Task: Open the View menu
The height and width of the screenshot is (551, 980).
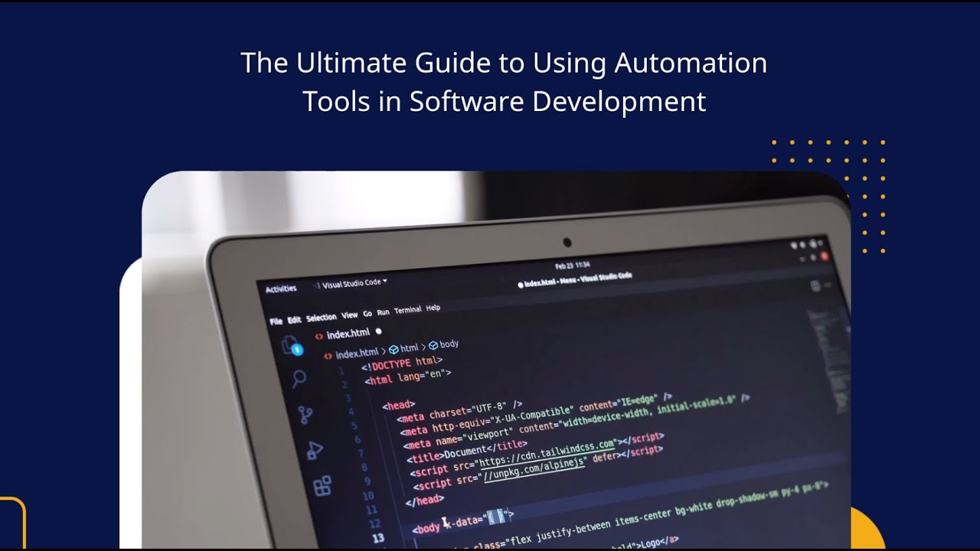Action: 350,315
